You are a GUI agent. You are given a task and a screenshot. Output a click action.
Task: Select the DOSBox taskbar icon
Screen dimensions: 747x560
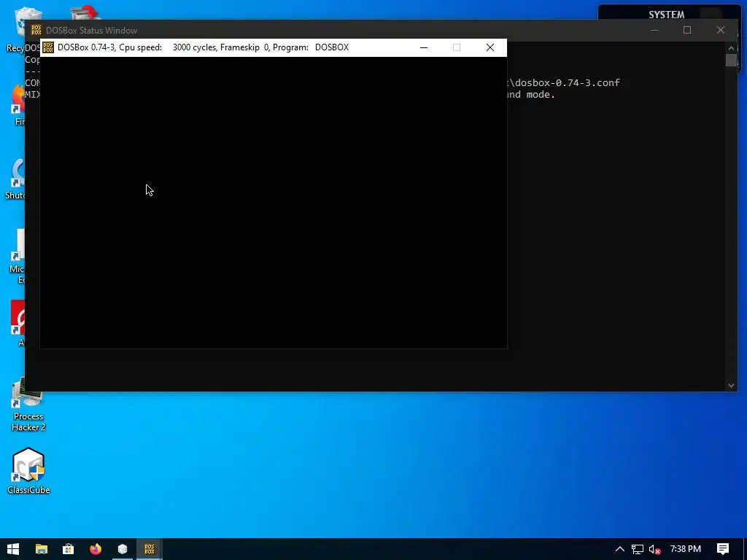[150, 549]
